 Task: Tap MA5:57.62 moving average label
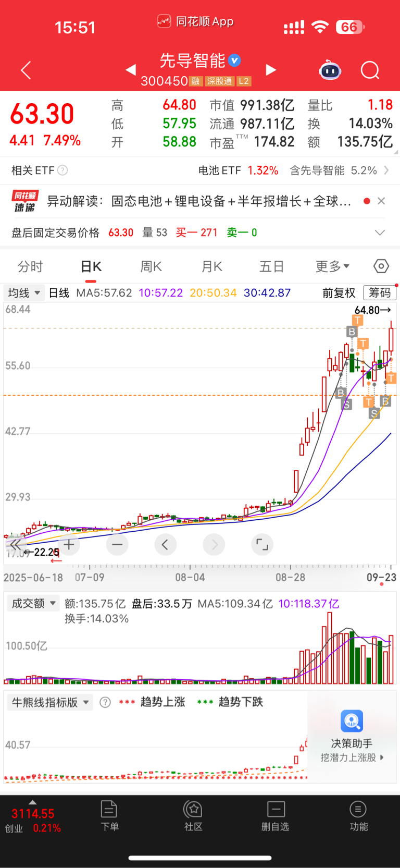click(x=104, y=293)
